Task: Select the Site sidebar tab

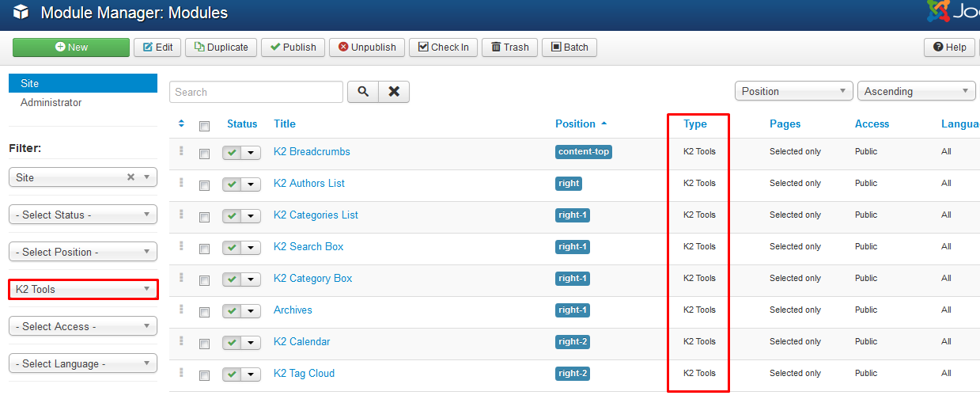Action: [x=83, y=83]
